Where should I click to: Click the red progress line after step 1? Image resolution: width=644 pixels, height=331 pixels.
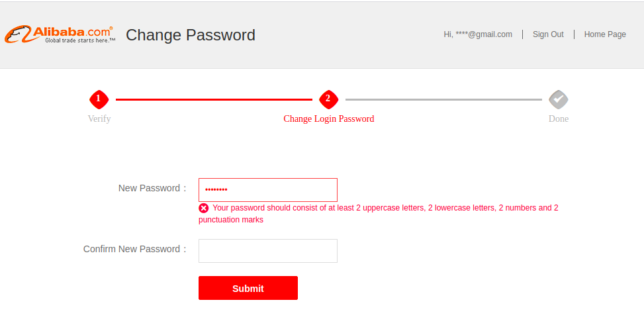213,99
